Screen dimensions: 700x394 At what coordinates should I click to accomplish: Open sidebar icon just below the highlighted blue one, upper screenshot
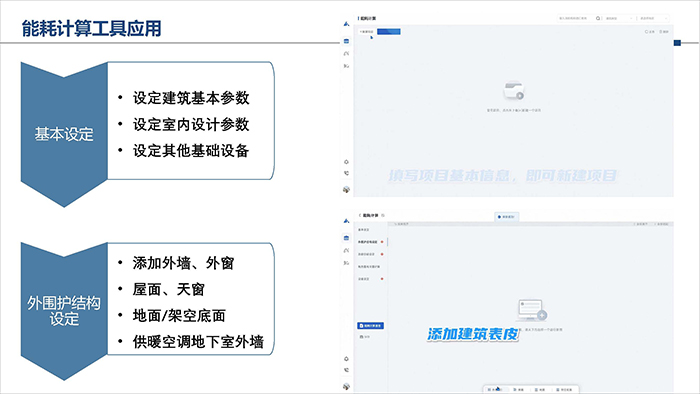(x=346, y=54)
